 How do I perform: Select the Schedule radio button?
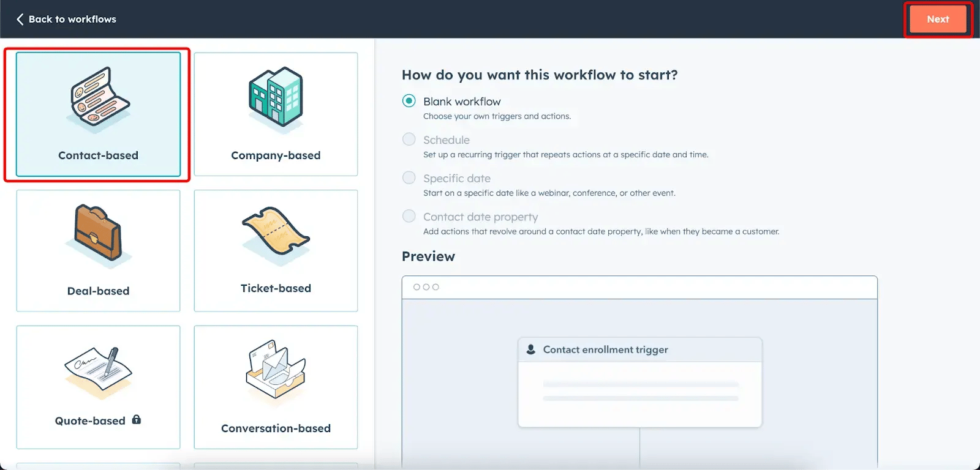tap(409, 140)
